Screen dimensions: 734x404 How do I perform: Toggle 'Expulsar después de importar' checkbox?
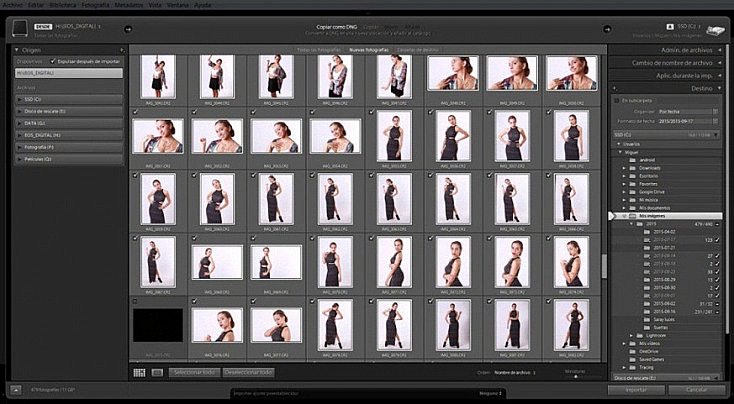coord(53,61)
